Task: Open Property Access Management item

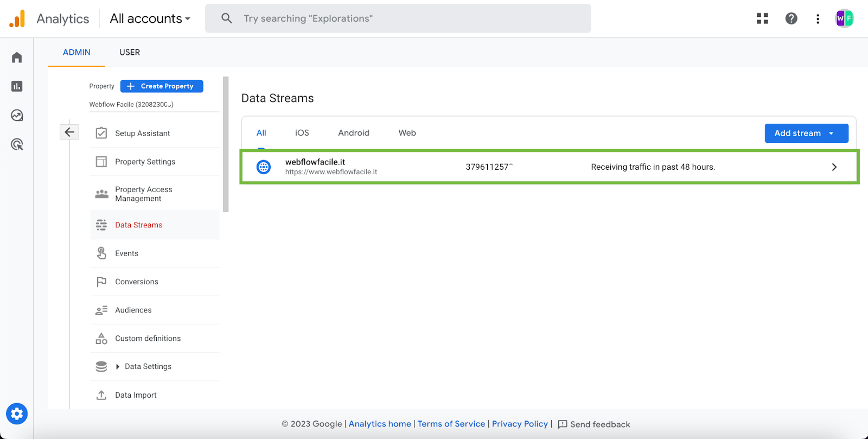Action: [155, 194]
